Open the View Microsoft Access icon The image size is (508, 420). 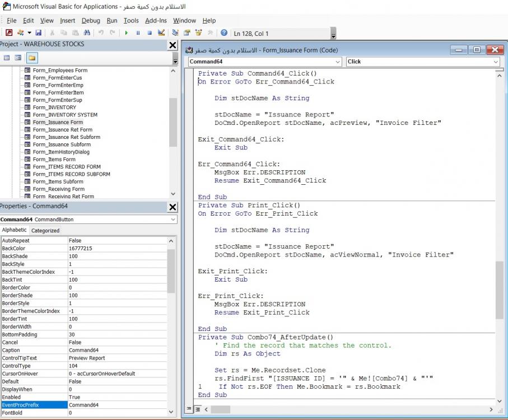pos(9,32)
